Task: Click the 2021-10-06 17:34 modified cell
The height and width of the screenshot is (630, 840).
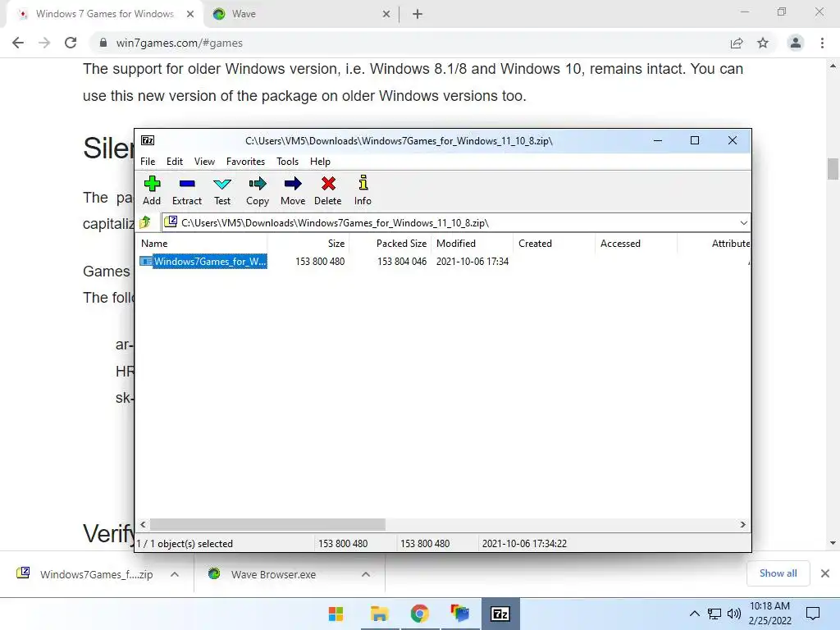Action: click(472, 262)
